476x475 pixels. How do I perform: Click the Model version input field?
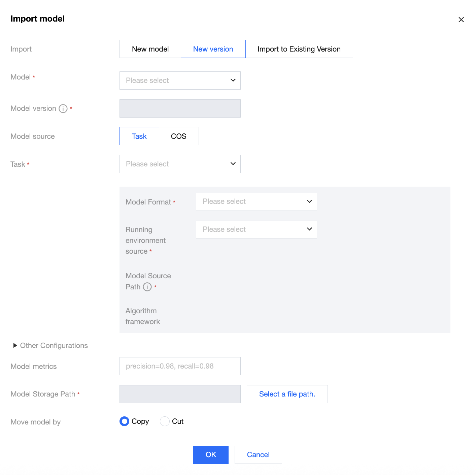(x=180, y=108)
